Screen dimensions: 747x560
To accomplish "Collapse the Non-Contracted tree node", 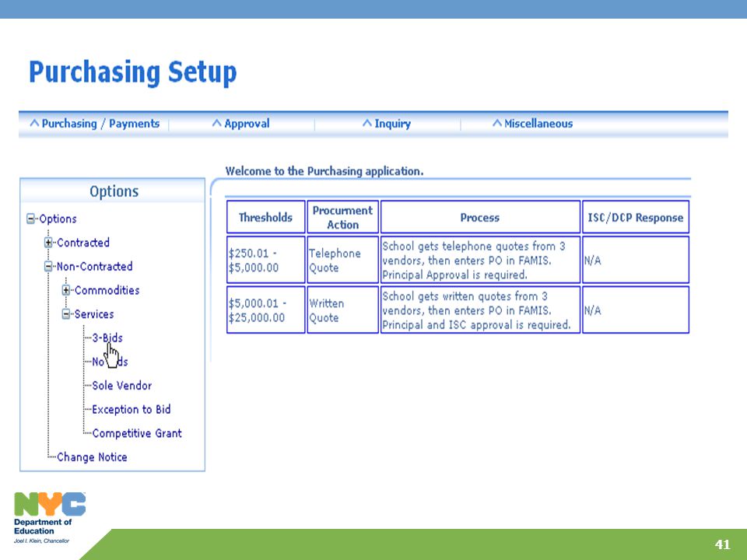I will tap(48, 266).
